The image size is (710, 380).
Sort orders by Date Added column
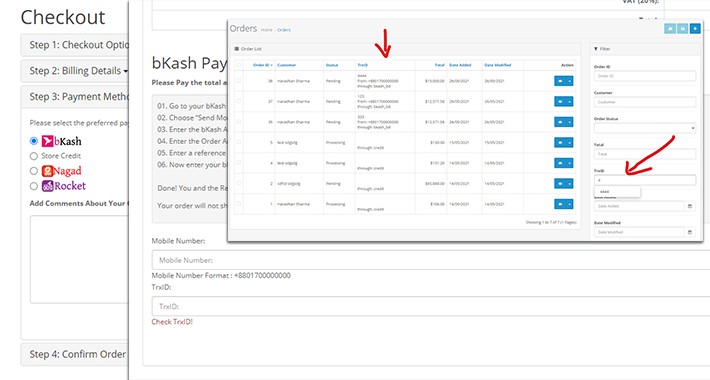pyautogui.click(x=460, y=65)
